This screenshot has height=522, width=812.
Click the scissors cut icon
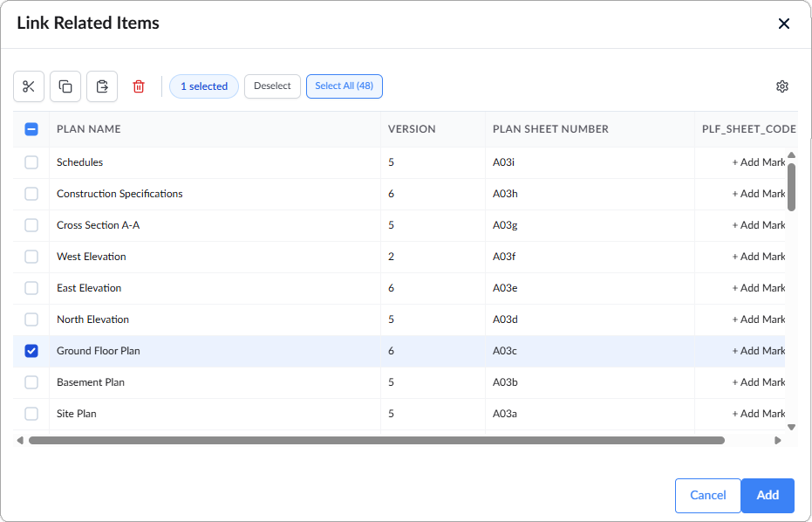tap(29, 86)
